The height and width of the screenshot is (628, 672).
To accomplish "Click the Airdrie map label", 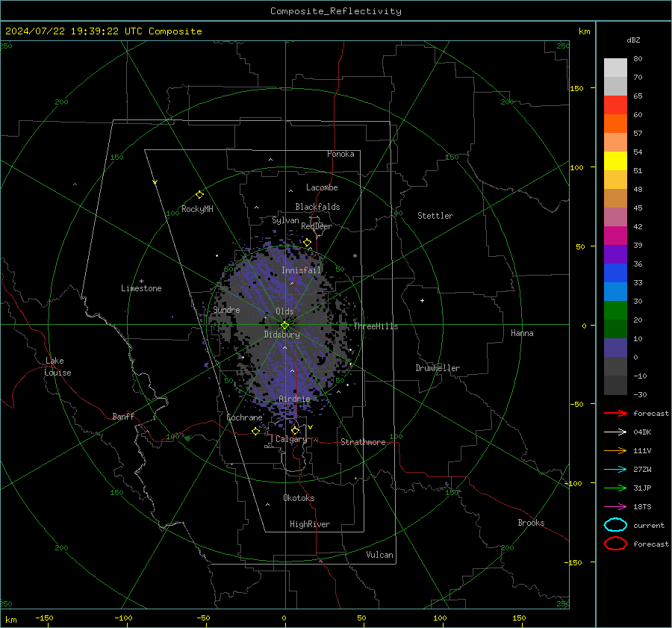I will pos(294,399).
